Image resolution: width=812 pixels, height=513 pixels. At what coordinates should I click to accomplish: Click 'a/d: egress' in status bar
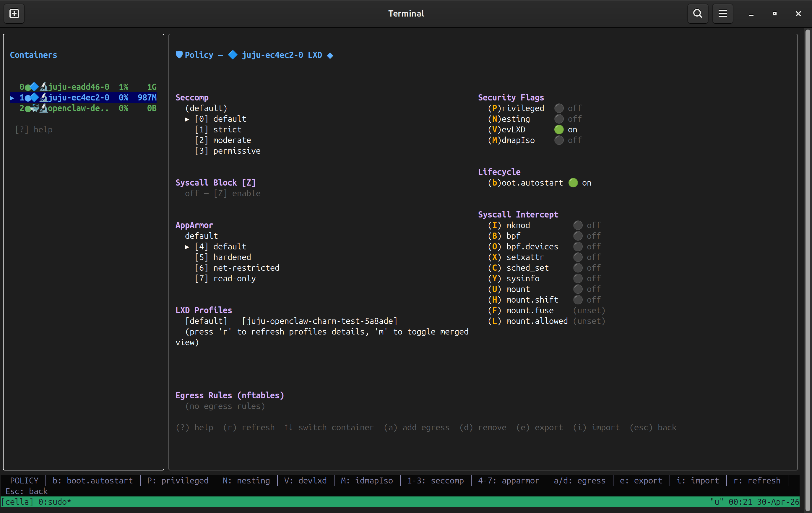(x=580, y=480)
